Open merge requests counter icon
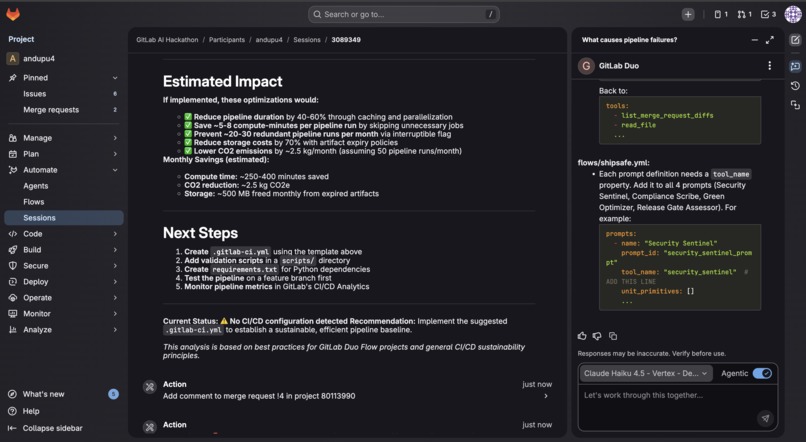 [x=744, y=14]
